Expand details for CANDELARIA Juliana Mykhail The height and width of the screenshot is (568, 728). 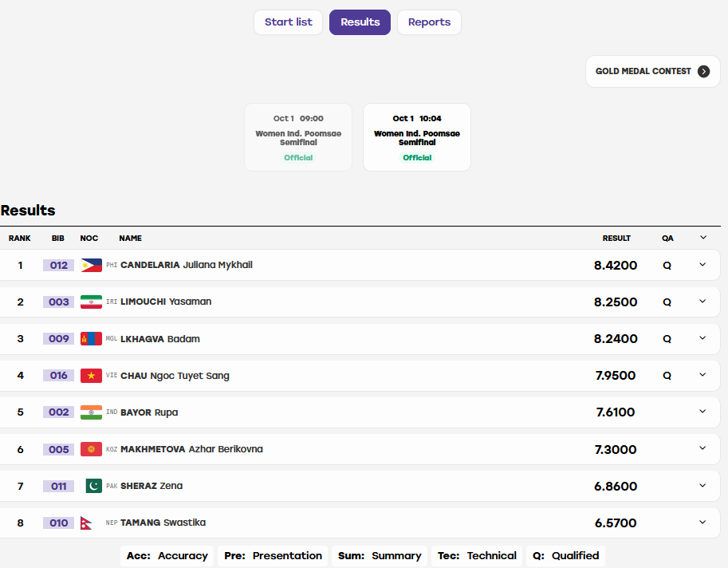pyautogui.click(x=702, y=265)
